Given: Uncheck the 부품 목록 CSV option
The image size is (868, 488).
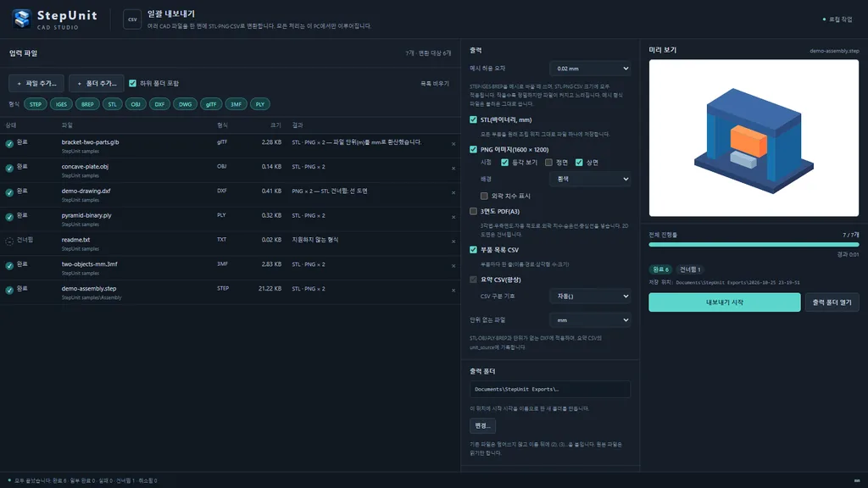Looking at the screenshot, I should point(473,250).
